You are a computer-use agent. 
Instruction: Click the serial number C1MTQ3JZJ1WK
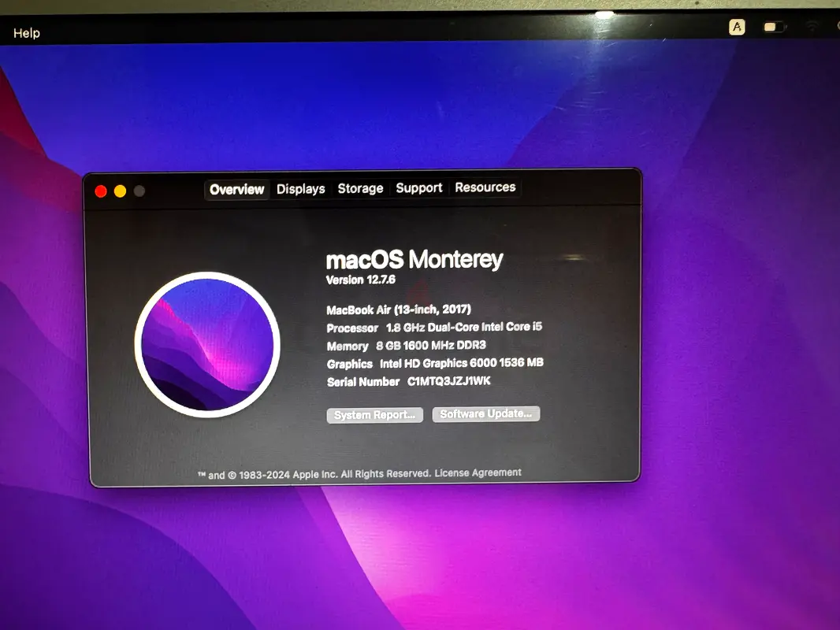pyautogui.click(x=449, y=381)
